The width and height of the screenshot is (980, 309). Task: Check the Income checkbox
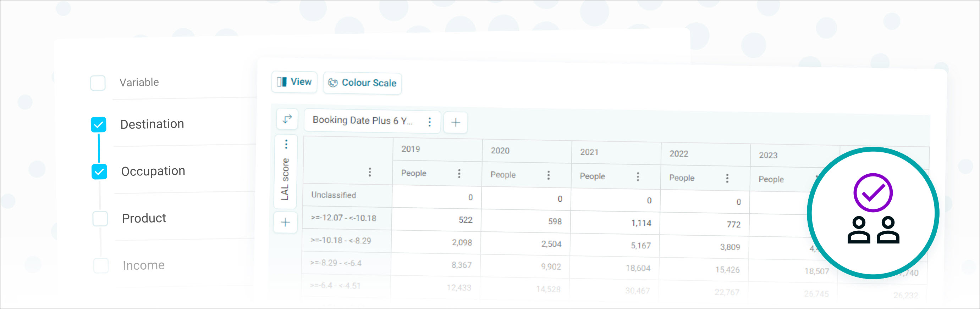(x=101, y=265)
